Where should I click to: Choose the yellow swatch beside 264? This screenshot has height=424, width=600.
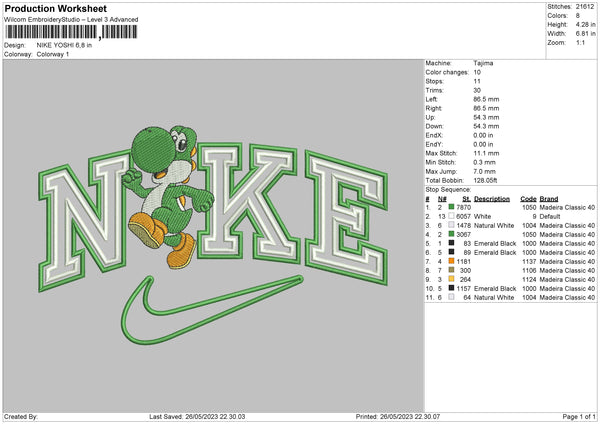click(451, 279)
